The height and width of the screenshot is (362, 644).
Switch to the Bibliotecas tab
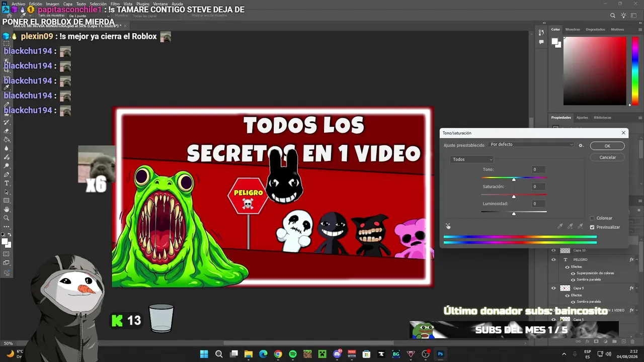(x=602, y=118)
